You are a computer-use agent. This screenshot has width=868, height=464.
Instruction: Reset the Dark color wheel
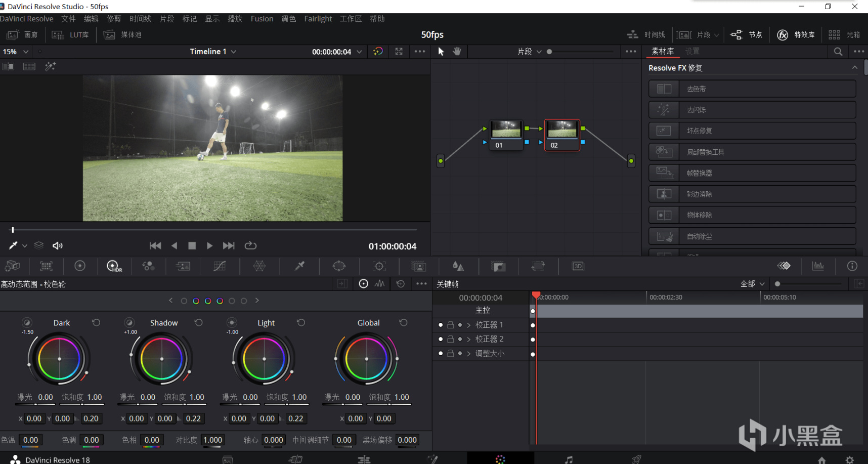coord(96,323)
